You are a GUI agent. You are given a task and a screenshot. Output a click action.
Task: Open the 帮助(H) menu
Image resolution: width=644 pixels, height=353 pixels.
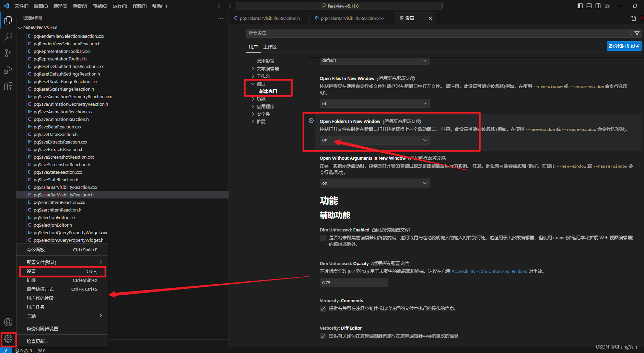(x=160, y=6)
